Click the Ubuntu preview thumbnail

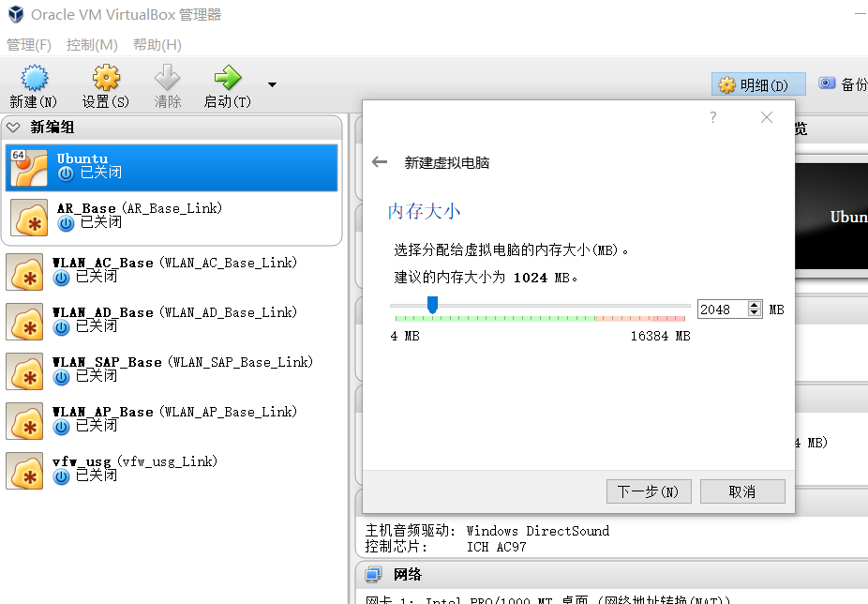831,216
